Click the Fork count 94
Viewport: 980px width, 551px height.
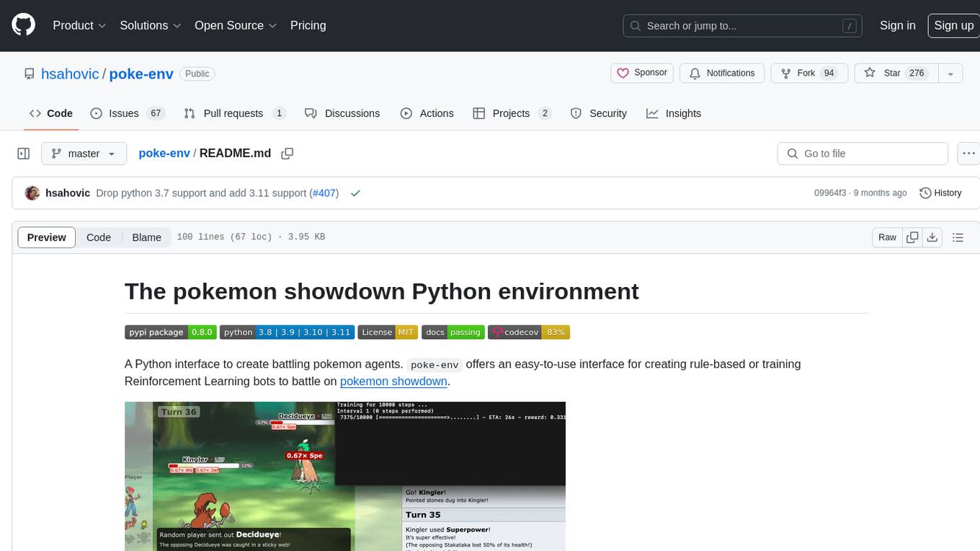pyautogui.click(x=829, y=73)
